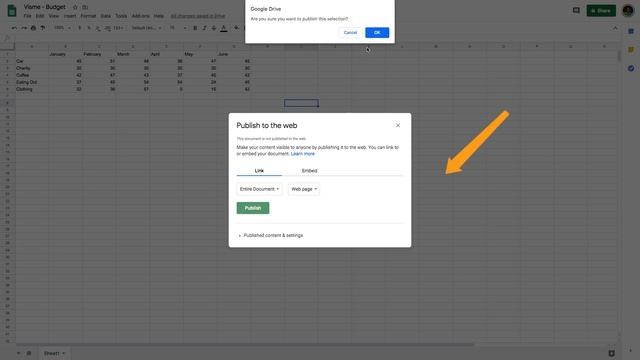The height and width of the screenshot is (360, 640).
Task: Open the Learn more link
Action: [x=302, y=154]
